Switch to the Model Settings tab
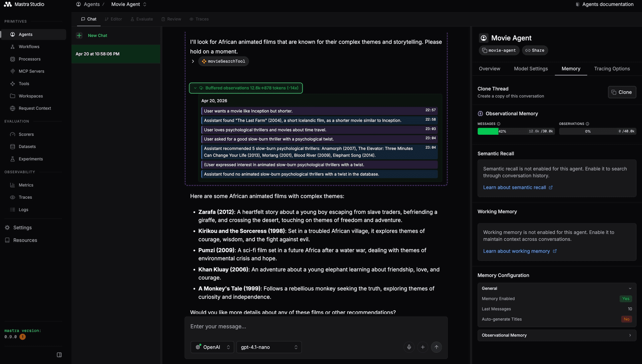Screen dimensions: 642x364 531,69
